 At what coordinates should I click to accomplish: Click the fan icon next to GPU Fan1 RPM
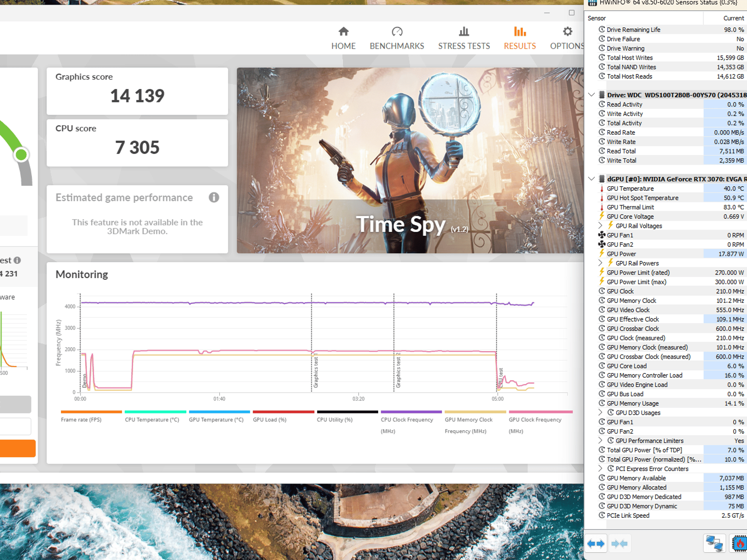(602, 235)
